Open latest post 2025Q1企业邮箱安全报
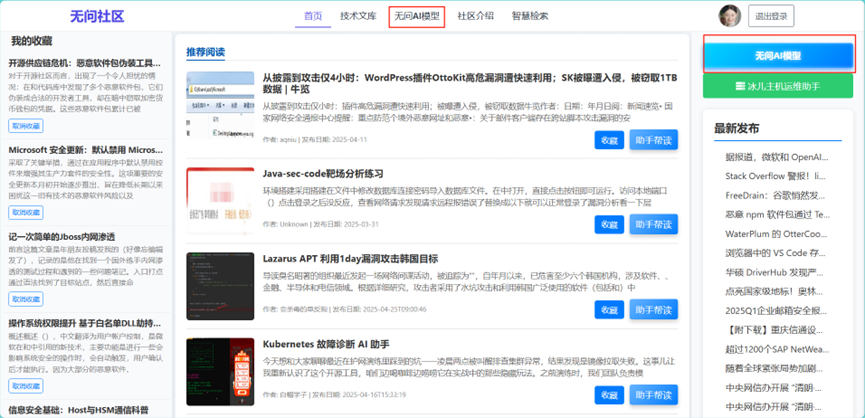 pos(777,310)
